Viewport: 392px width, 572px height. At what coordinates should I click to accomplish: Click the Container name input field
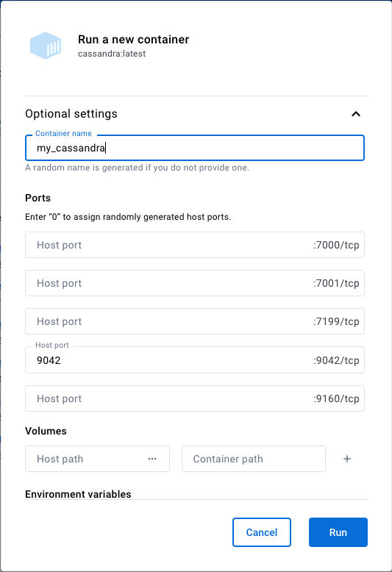(195, 148)
